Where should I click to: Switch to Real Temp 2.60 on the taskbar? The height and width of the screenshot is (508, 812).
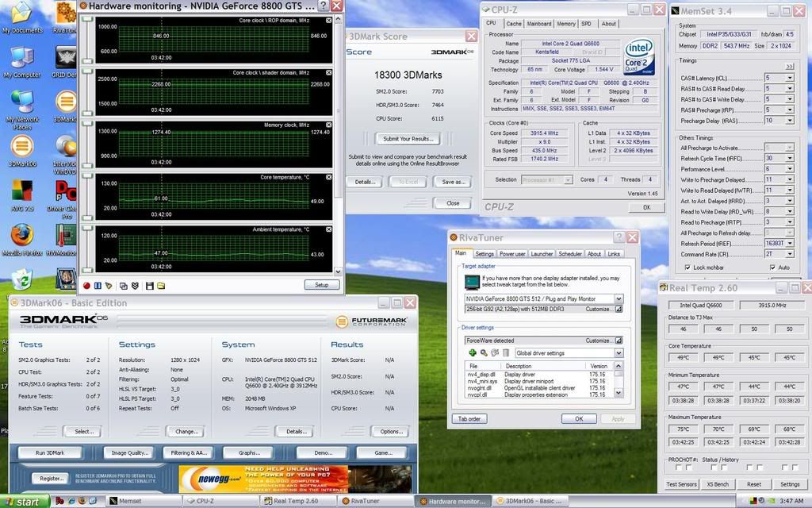tap(298, 502)
